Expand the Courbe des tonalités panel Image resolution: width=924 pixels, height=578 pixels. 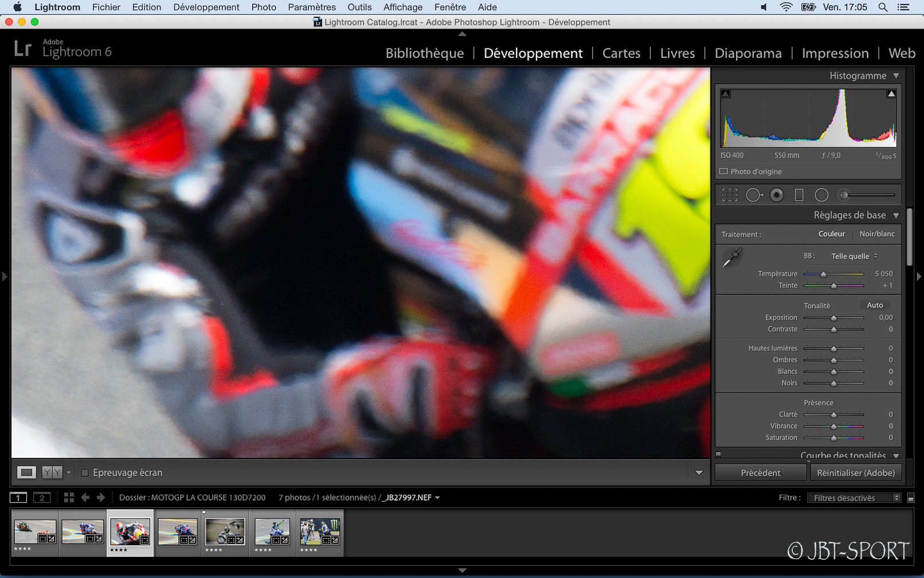point(896,456)
